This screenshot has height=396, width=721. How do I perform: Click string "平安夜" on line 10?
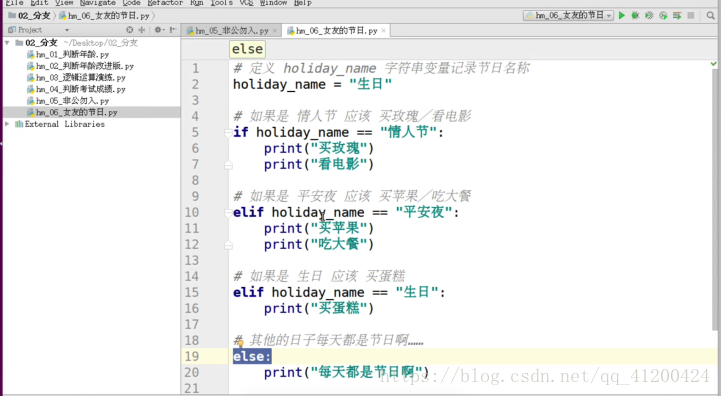coord(424,212)
